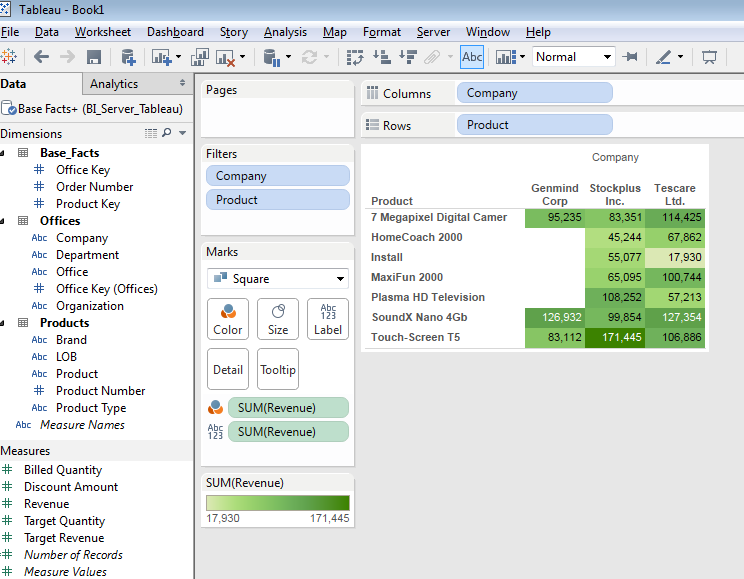This screenshot has width=744, height=579.
Task: Click the Swap rows and columns icon
Action: click(x=355, y=57)
